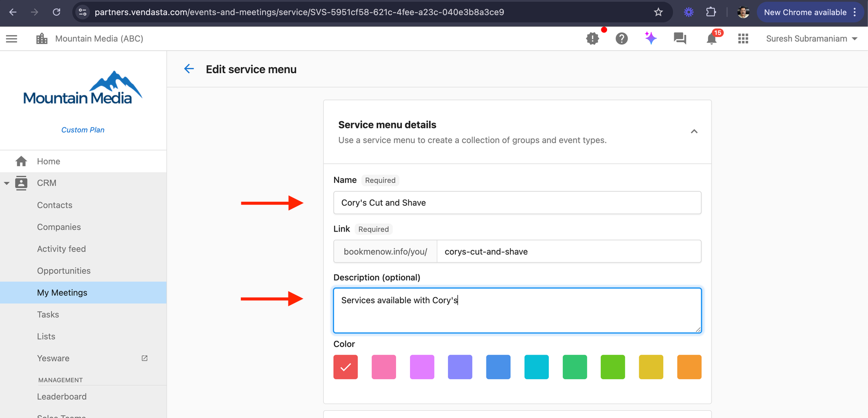Open the chat conversations icon
The height and width of the screenshot is (418, 868).
tap(680, 38)
